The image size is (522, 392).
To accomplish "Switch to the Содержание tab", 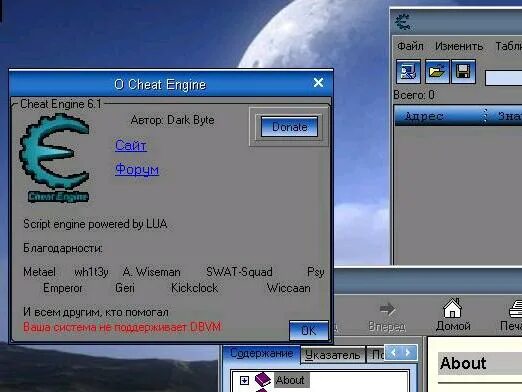I will pyautogui.click(x=262, y=353).
